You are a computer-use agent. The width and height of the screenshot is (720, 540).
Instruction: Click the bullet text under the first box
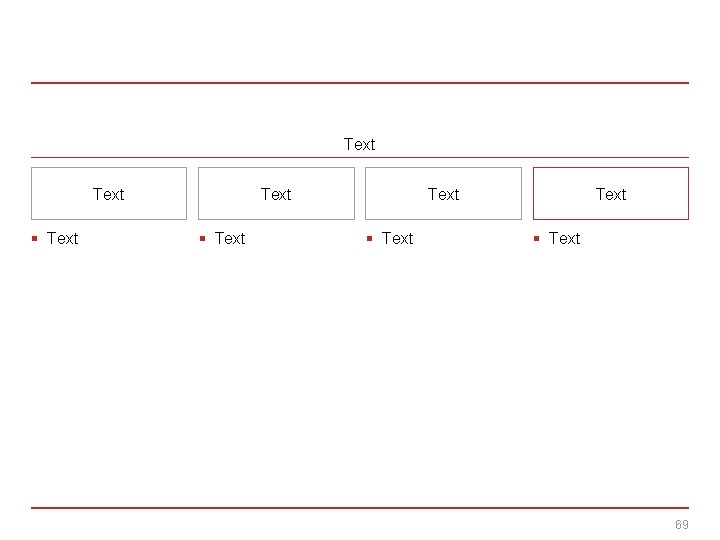tap(62, 238)
